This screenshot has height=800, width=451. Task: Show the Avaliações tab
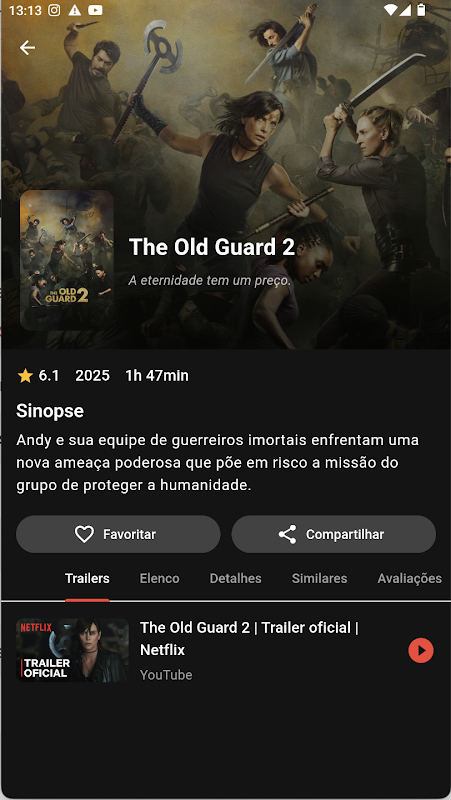(410, 579)
